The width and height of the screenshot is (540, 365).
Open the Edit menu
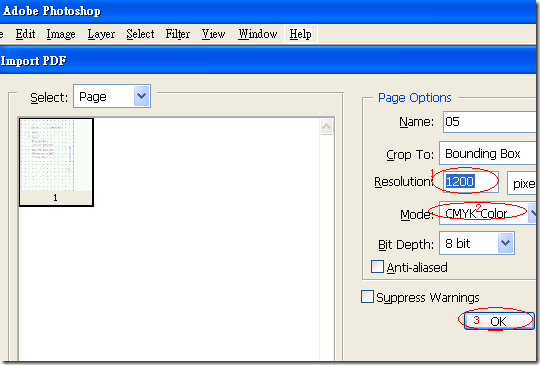[x=25, y=34]
